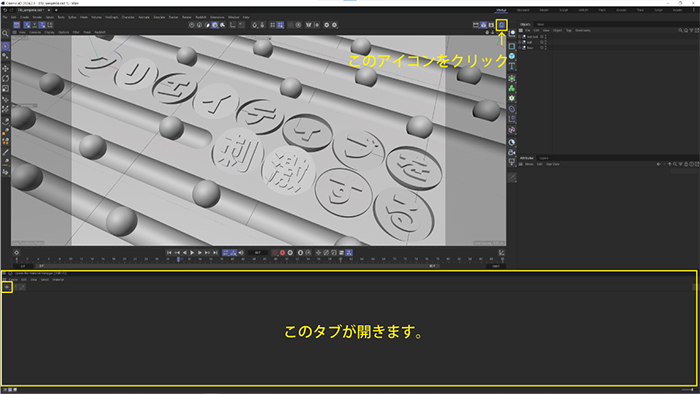700x394 pixels.
Task: Open timeline options icon at far right
Action: (x=501, y=253)
